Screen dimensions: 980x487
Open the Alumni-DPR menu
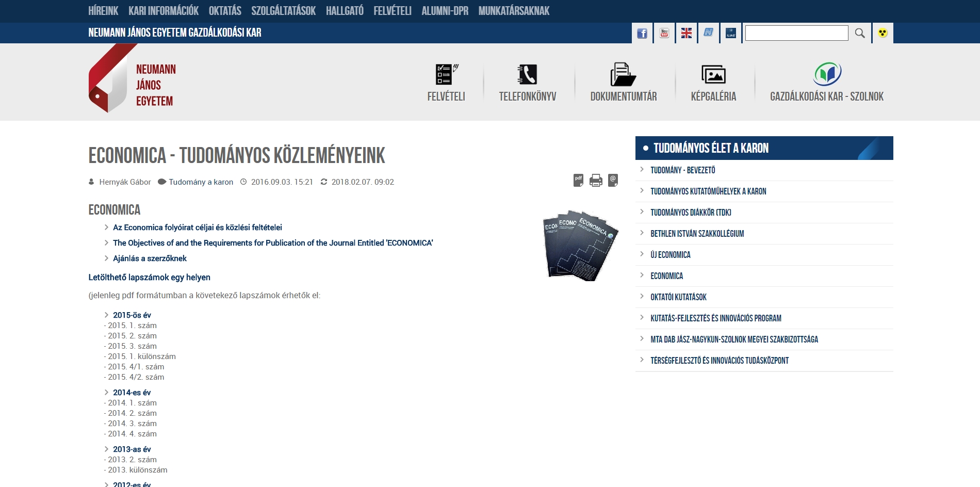point(445,11)
